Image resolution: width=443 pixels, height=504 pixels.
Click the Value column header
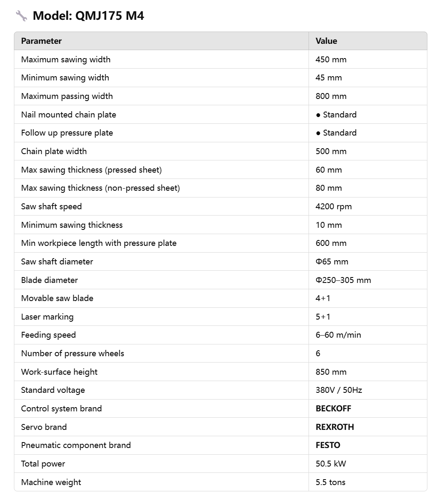(326, 41)
